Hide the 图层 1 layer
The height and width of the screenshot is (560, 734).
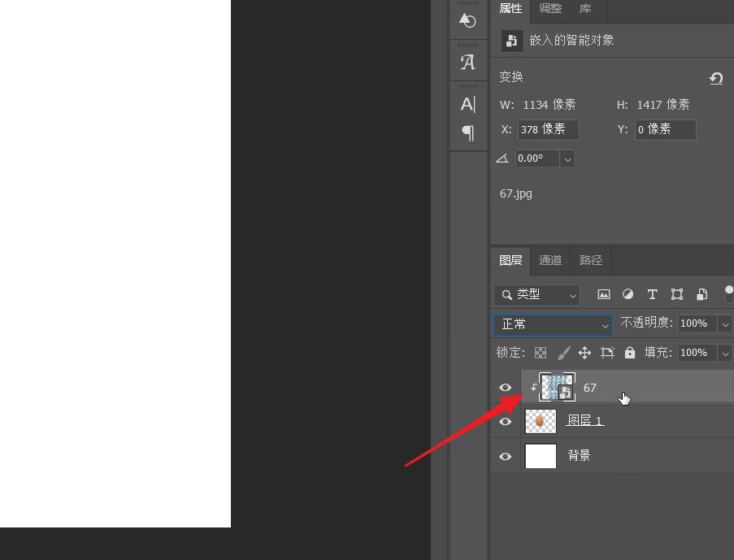pos(505,421)
